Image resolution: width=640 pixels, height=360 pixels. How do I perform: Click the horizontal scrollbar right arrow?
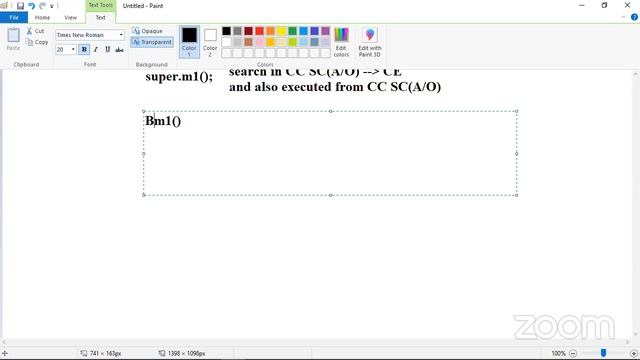pyautogui.click(x=628, y=342)
